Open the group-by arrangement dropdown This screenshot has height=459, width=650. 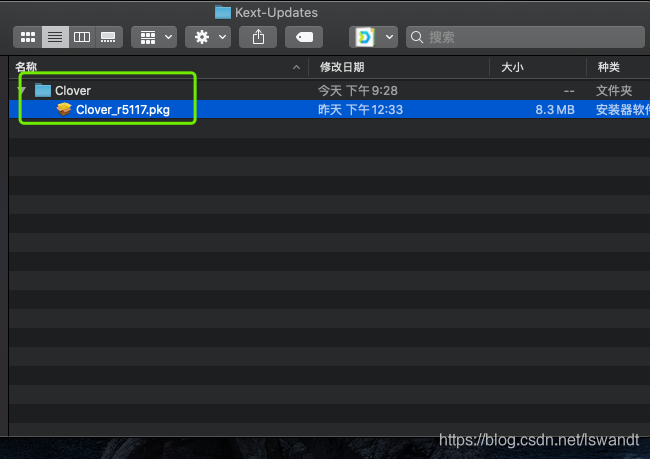point(154,37)
